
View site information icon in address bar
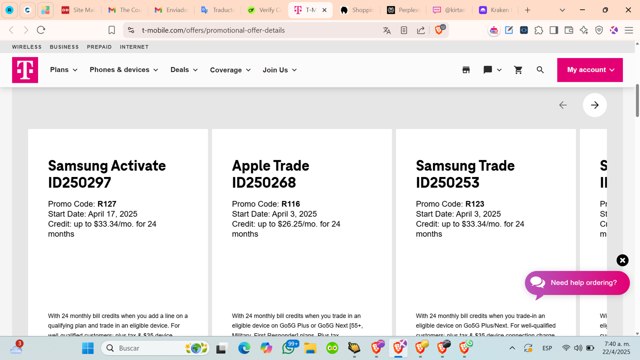coord(131,30)
